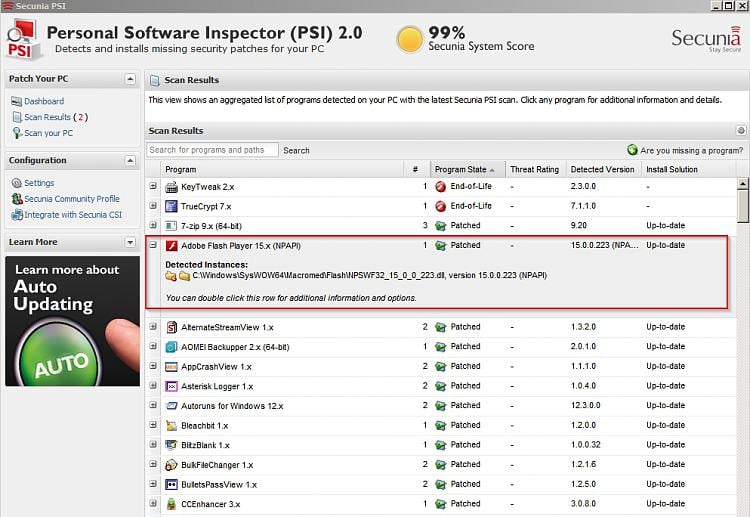Click the scan results settings gear icon
Screen dimensions: 750x517
741,131
